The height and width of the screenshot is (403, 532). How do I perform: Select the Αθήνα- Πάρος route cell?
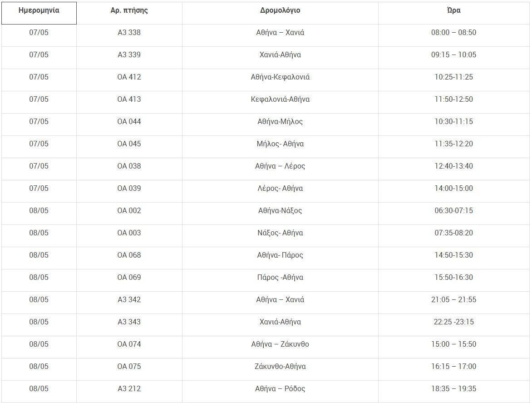point(280,258)
